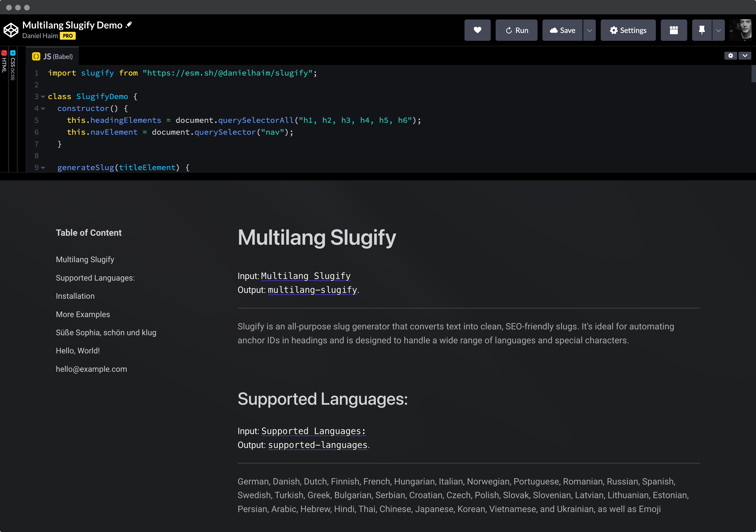This screenshot has height=532, width=756.
Task: Run the pen
Action: tap(516, 30)
